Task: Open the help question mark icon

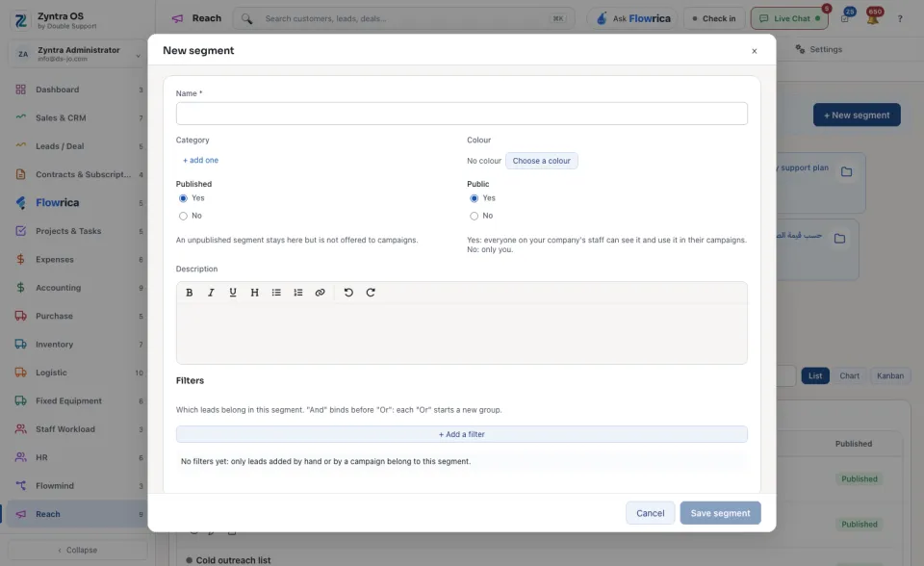Action: [900, 19]
